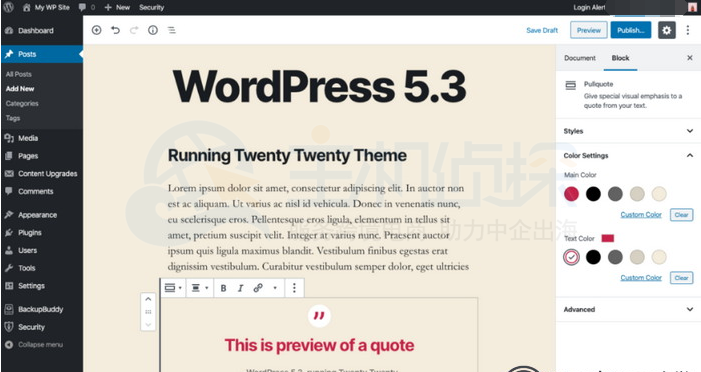Click Add New submenu item

coord(20,89)
